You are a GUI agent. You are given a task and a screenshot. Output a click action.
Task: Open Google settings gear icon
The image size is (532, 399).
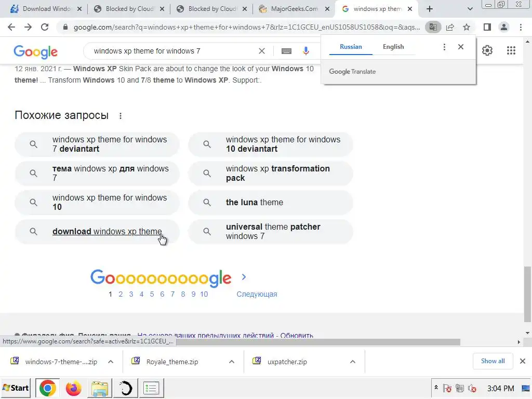pos(487,50)
